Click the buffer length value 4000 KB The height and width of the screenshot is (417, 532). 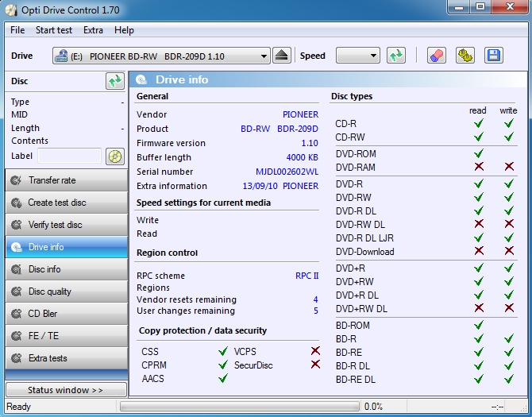(x=302, y=157)
